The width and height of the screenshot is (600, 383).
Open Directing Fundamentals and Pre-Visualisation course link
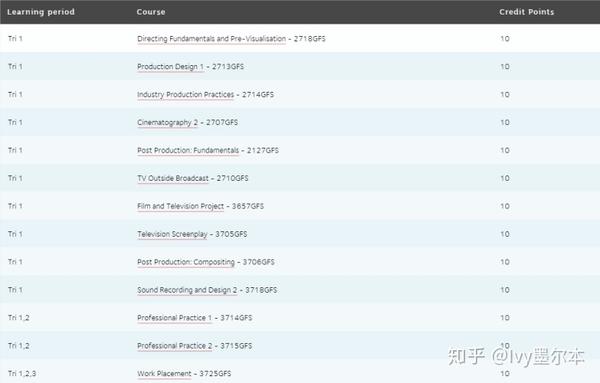[x=211, y=39]
